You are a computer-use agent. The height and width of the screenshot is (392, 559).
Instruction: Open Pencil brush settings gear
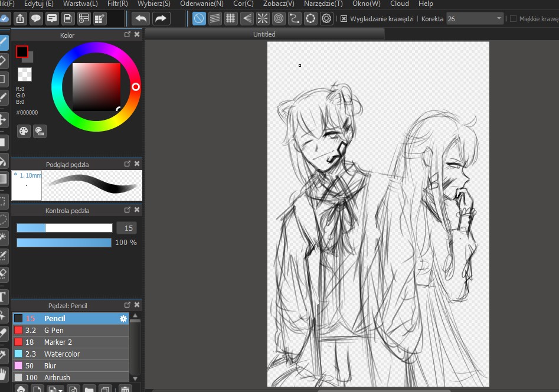pos(123,319)
